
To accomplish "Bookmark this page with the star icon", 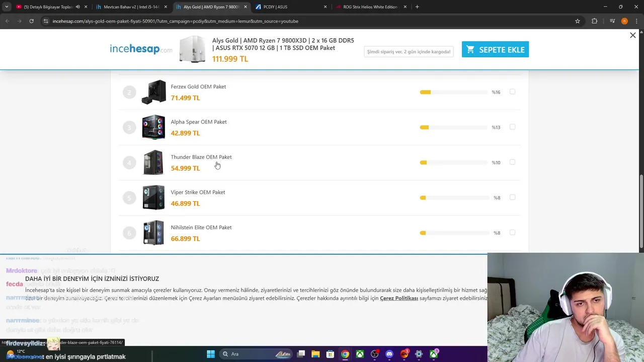I will (x=578, y=21).
